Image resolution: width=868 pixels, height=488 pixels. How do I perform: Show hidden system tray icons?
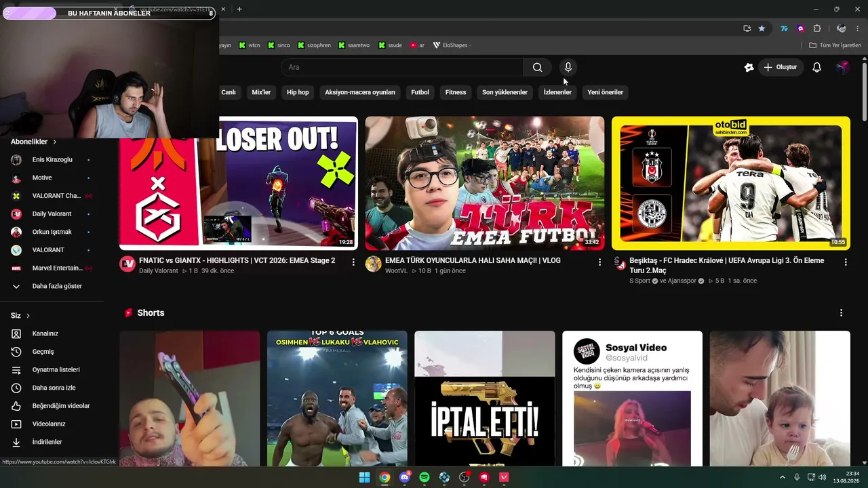coord(782,477)
